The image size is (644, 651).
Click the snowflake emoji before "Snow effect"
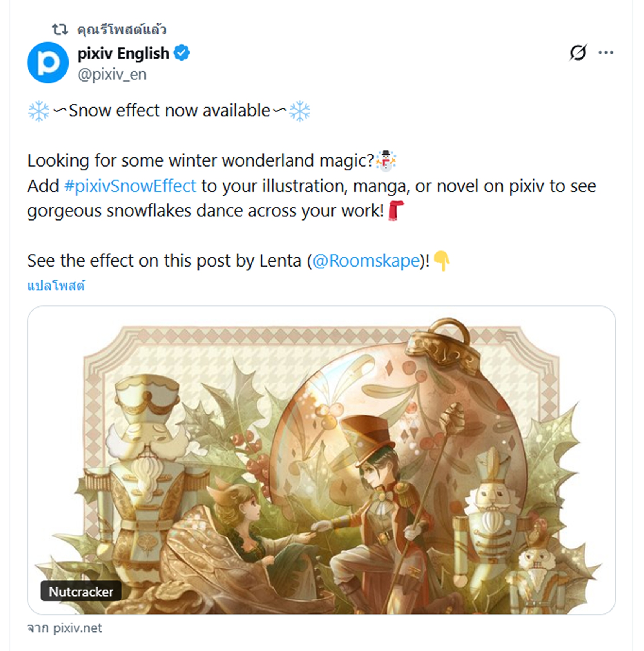[x=39, y=111]
